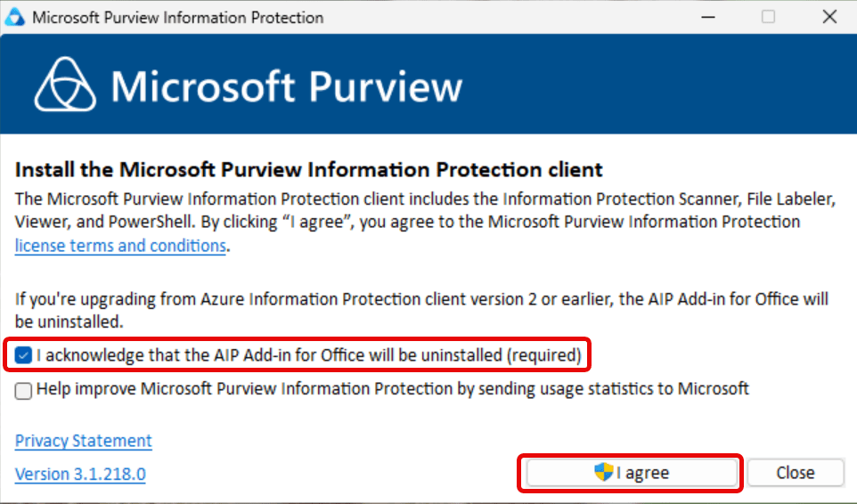The width and height of the screenshot is (857, 504).
Task: Click the UAC shield icon on I agree
Action: (x=604, y=473)
